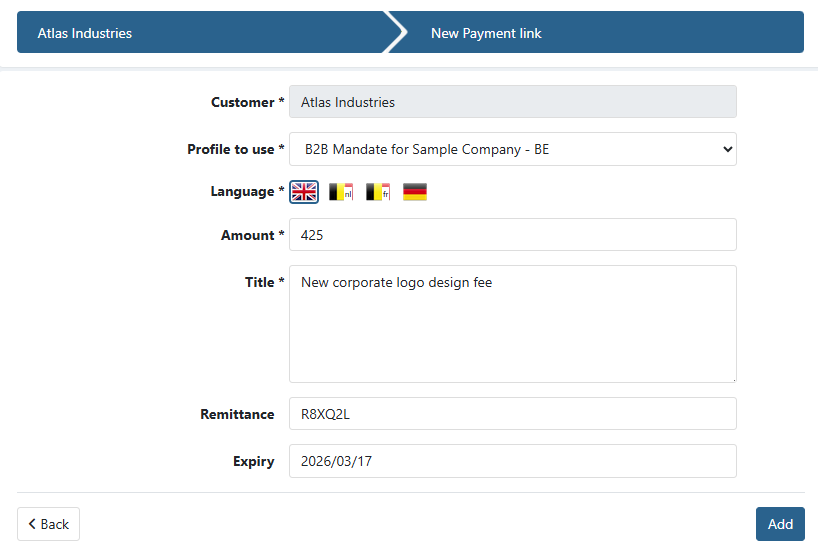Select the German flag language
This screenshot has height=552, width=818.
(x=415, y=192)
